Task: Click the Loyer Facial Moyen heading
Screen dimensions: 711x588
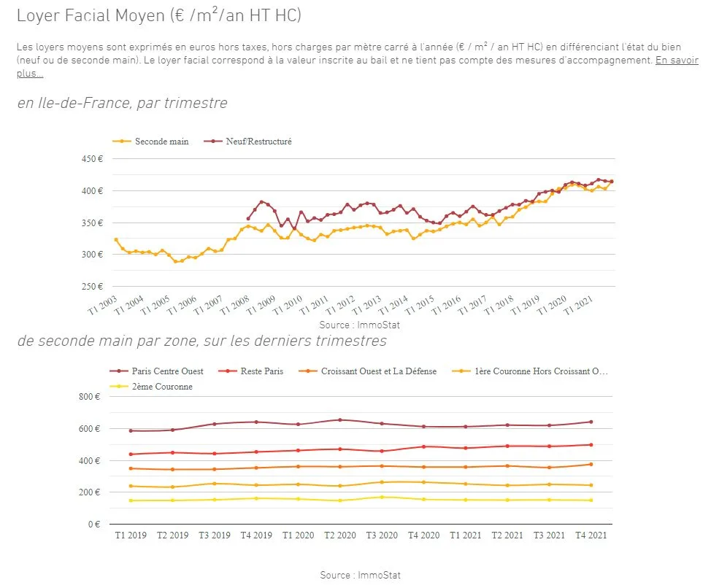Action: point(158,15)
